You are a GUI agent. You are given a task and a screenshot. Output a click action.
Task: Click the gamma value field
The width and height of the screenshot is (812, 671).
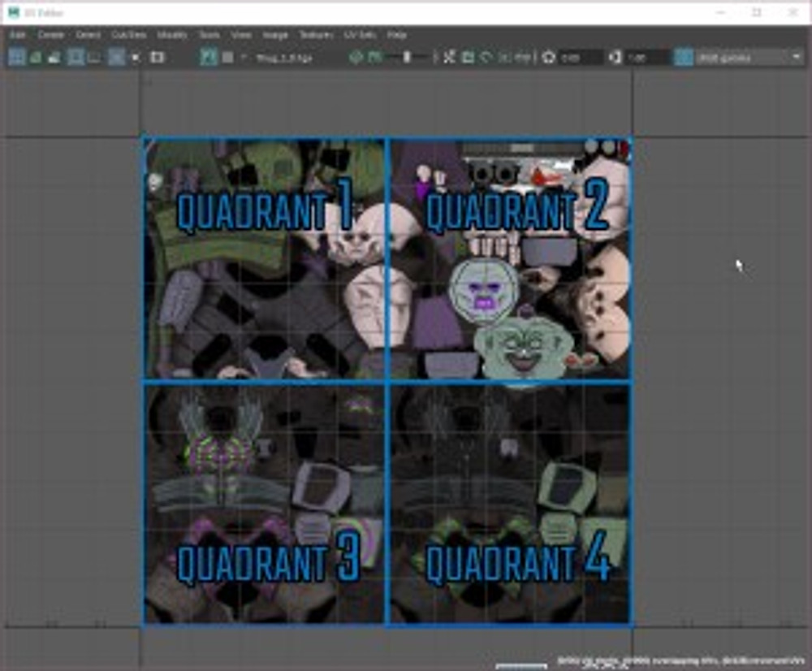[x=646, y=58]
